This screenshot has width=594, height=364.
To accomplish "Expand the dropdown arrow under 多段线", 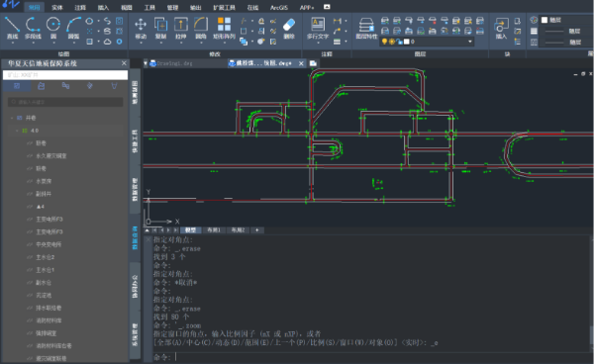I will pos(33,43).
